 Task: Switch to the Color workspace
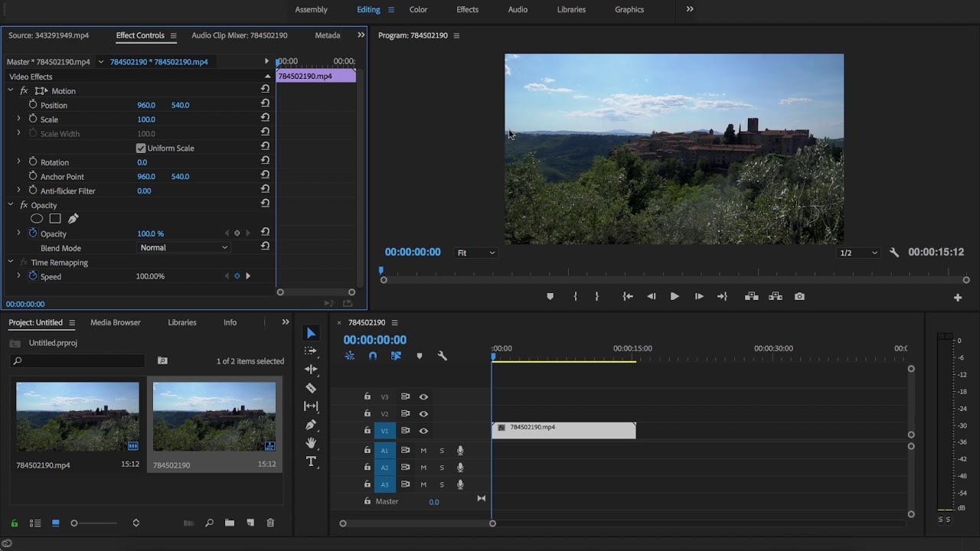(418, 10)
